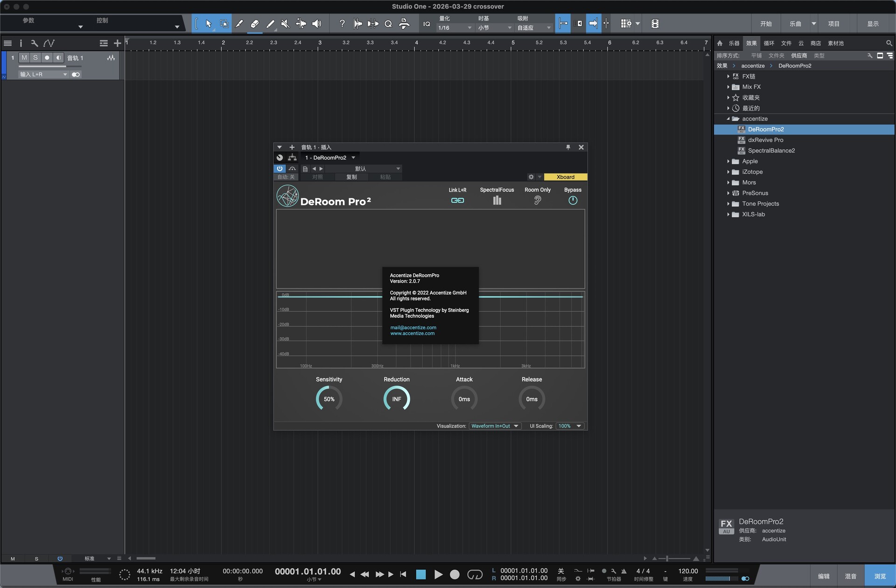This screenshot has height=588, width=896.
Task: Open the UI Scaling 100% dropdown
Action: tap(570, 426)
